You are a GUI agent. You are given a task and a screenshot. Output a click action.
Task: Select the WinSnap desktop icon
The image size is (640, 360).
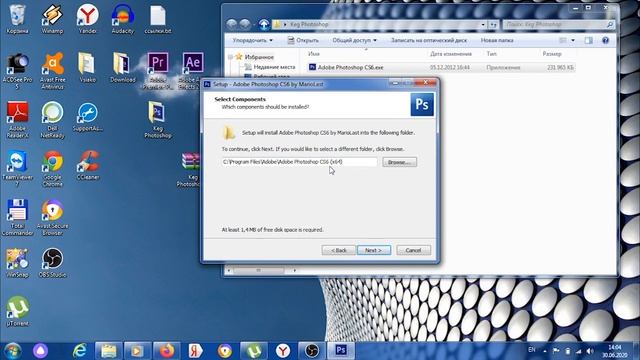pyautogui.click(x=18, y=263)
